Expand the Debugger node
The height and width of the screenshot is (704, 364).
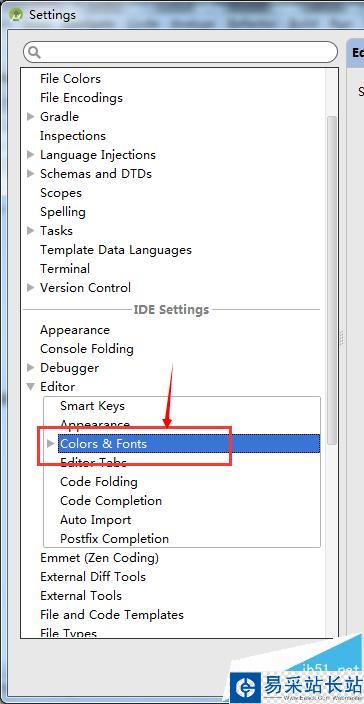[x=31, y=368]
